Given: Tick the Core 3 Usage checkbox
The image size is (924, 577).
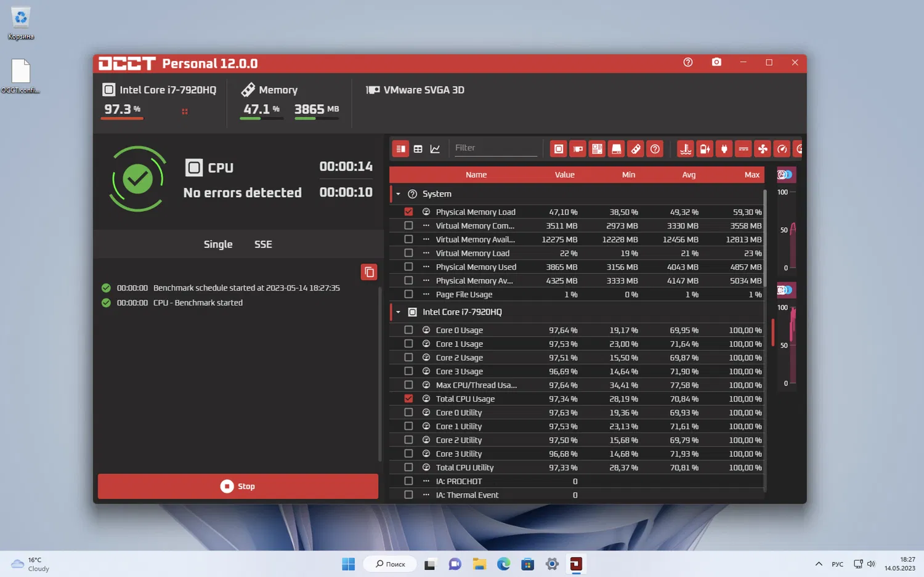Looking at the screenshot, I should click(408, 371).
